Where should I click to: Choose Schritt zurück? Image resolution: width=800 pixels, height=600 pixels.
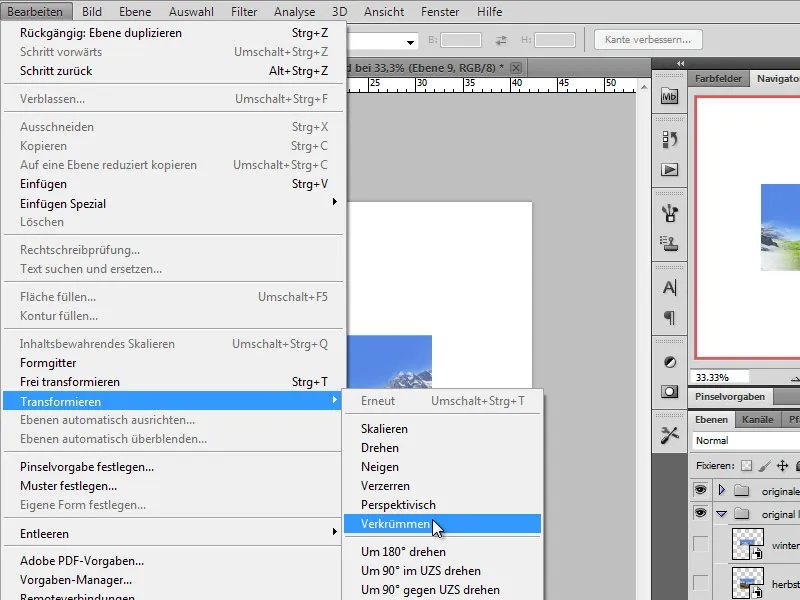click(174, 71)
